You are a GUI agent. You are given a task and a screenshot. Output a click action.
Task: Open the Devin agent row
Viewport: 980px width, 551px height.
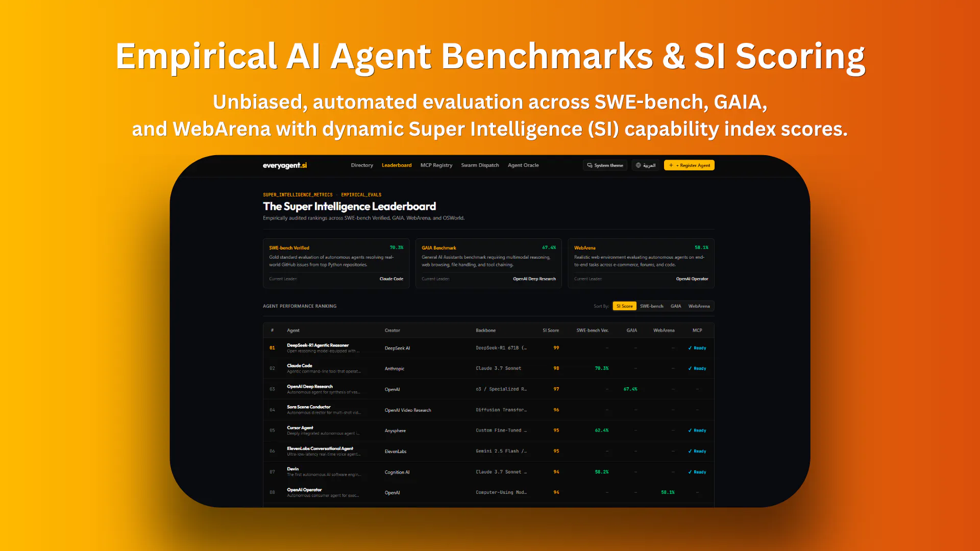[488, 472]
